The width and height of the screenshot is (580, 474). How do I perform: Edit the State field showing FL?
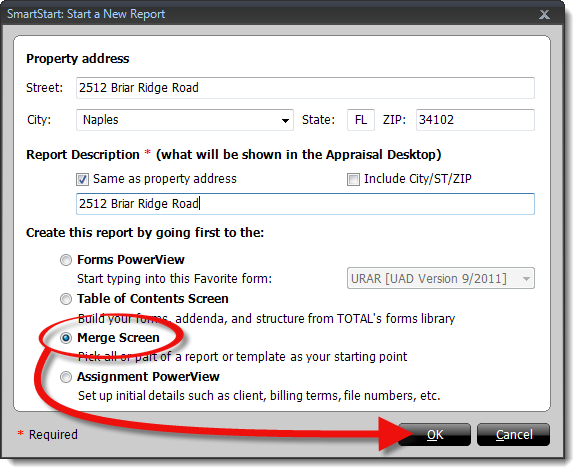pos(361,120)
